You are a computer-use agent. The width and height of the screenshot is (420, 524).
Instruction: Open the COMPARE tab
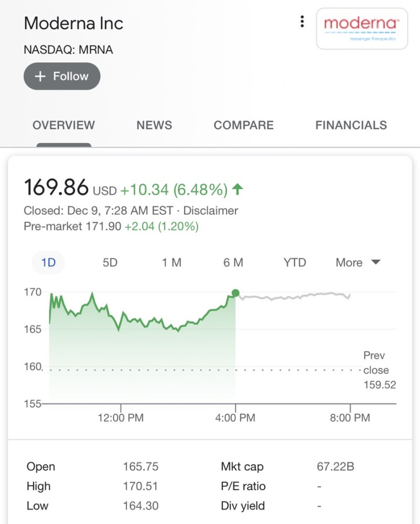pyautogui.click(x=244, y=125)
